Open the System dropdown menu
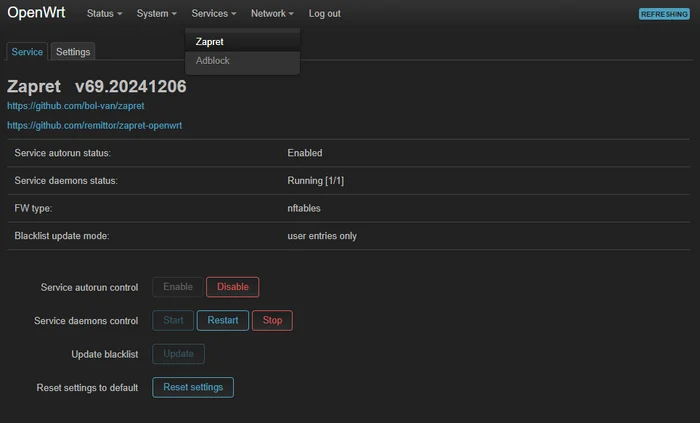 pyautogui.click(x=157, y=14)
